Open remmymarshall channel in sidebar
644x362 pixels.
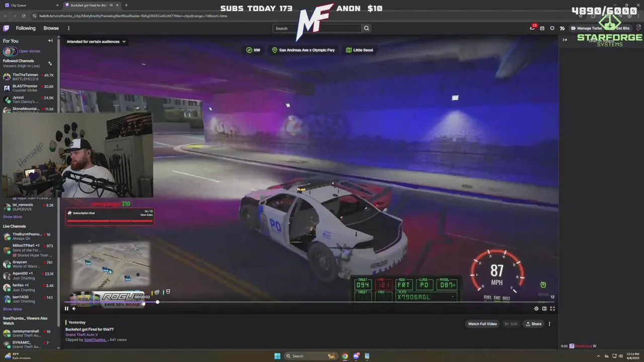click(28, 333)
